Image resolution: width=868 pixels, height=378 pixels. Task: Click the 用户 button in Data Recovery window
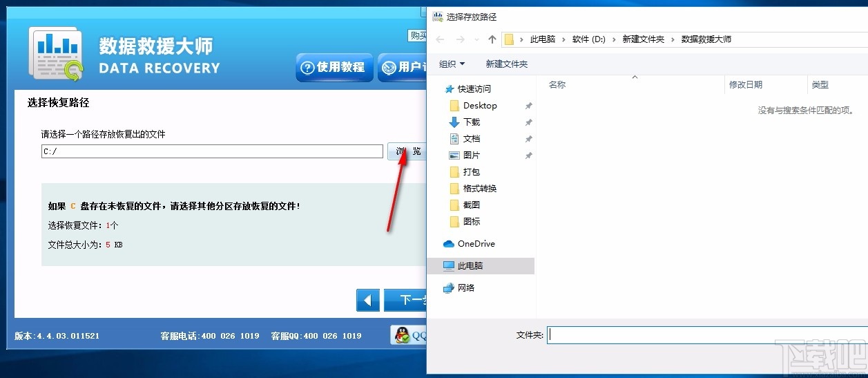pyautogui.click(x=402, y=67)
